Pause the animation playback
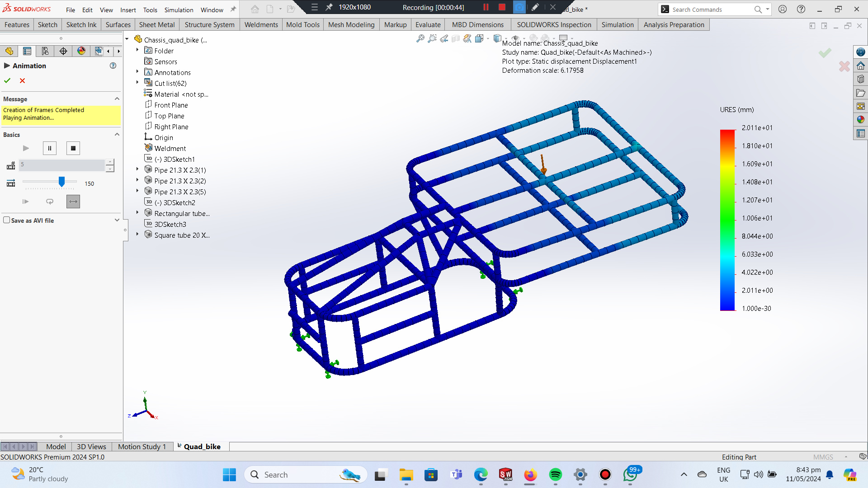This screenshot has height=488, width=868. 50,148
